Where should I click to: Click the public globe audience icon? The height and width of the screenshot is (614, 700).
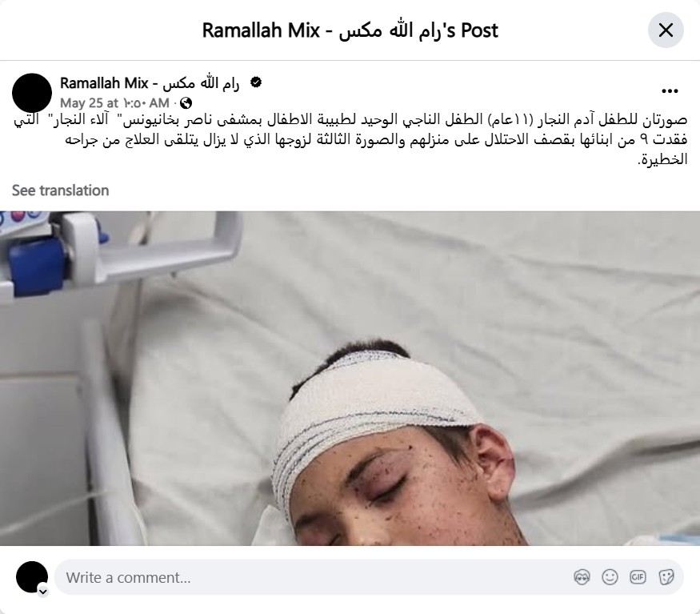click(186, 103)
